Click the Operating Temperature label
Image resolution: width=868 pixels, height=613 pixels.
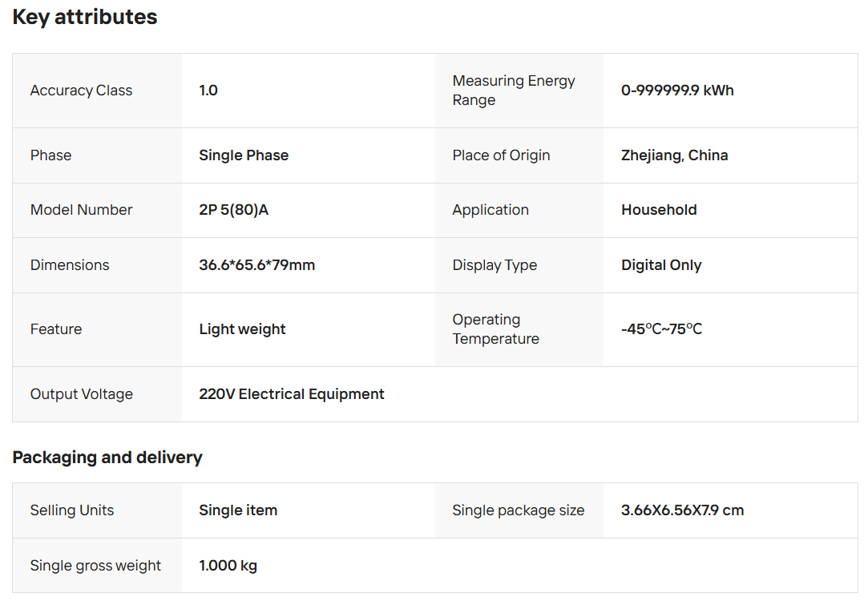point(495,329)
